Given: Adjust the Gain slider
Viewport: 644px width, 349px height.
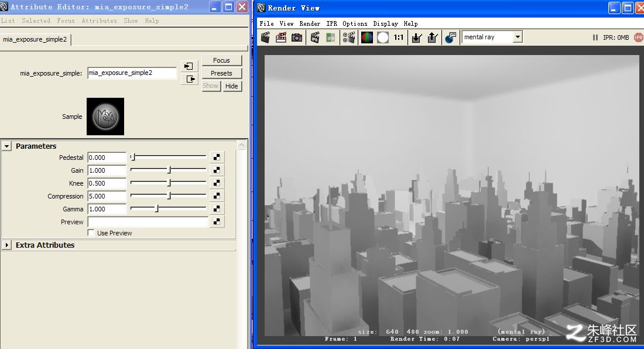Looking at the screenshot, I should pyautogui.click(x=169, y=170).
